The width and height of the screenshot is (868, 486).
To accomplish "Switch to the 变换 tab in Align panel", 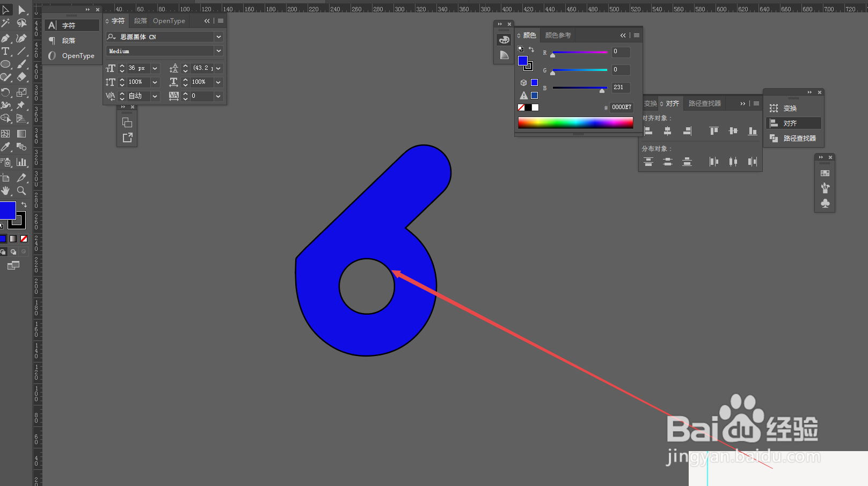I will coord(651,104).
